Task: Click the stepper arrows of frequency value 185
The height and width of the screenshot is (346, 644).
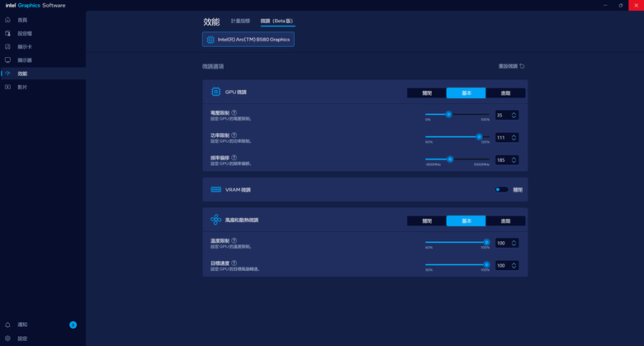Action: tap(514, 160)
